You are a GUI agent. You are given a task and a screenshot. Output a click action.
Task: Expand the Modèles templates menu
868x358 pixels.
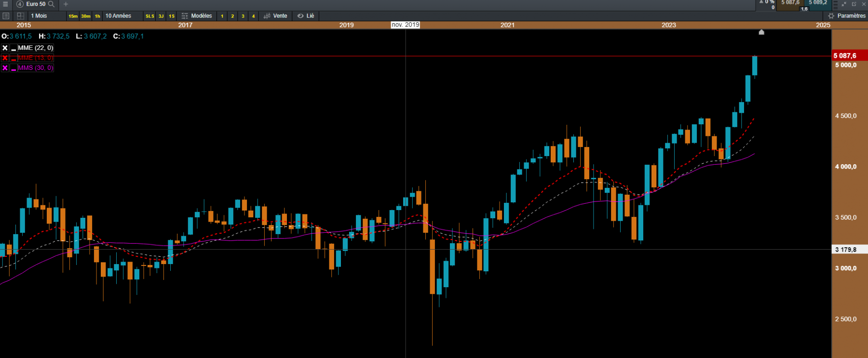pyautogui.click(x=197, y=16)
